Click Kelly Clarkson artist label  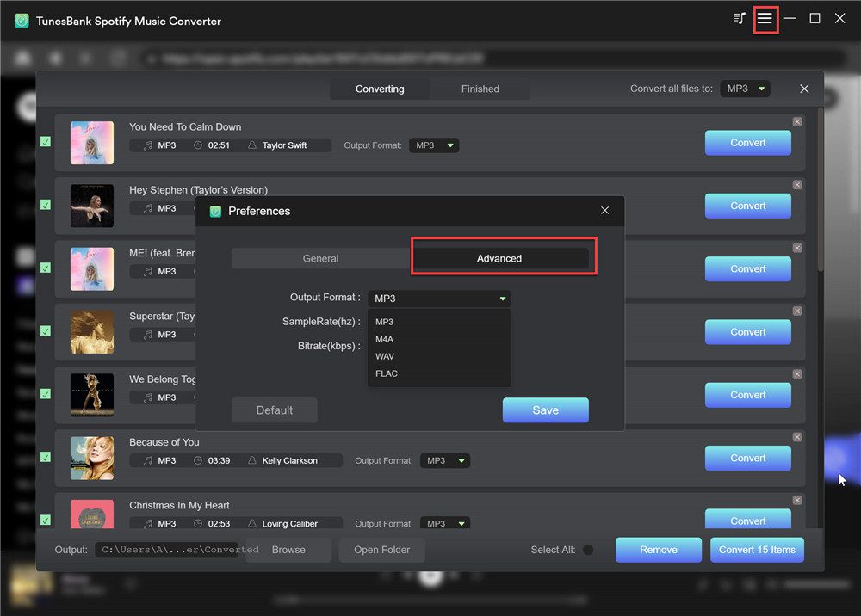289,461
